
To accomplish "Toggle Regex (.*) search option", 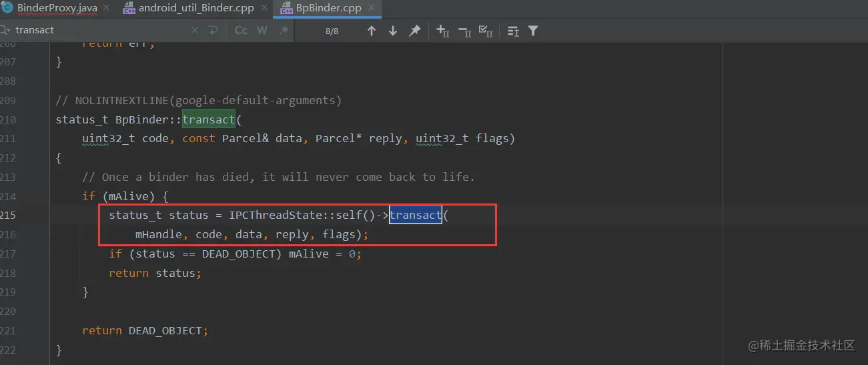I will point(284,30).
